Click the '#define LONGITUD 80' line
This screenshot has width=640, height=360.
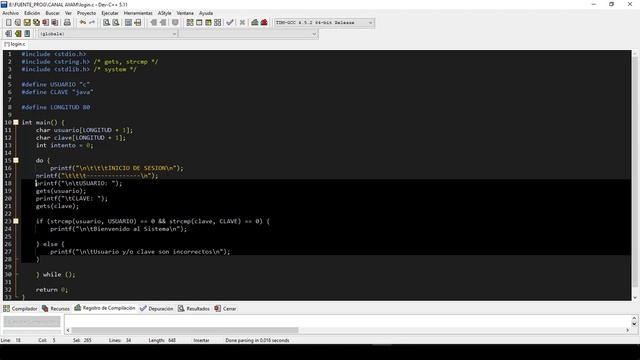point(56,107)
